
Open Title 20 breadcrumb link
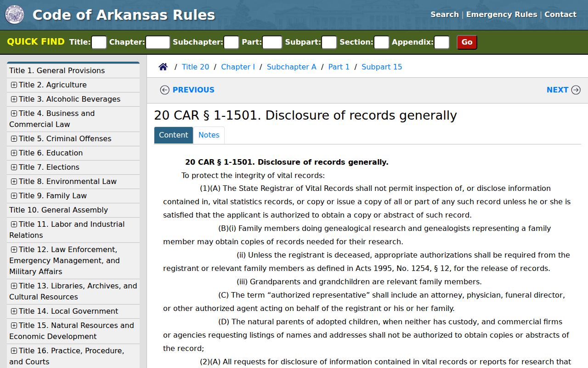point(196,67)
